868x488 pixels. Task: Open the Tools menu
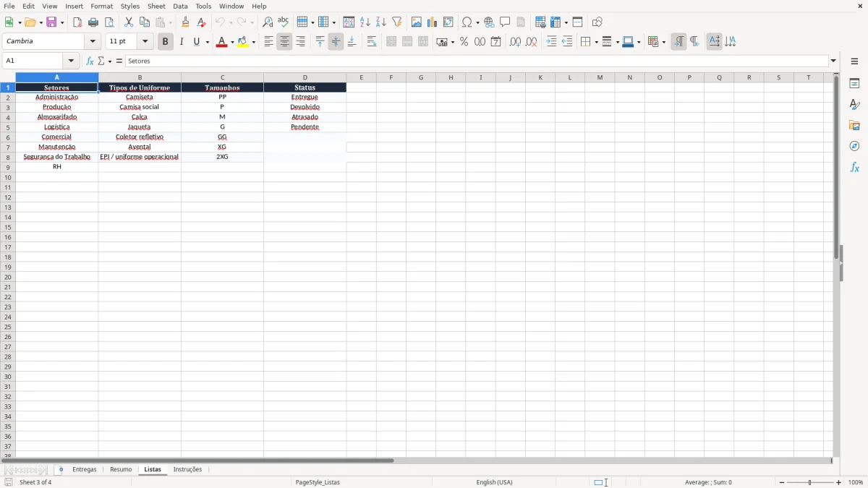203,6
